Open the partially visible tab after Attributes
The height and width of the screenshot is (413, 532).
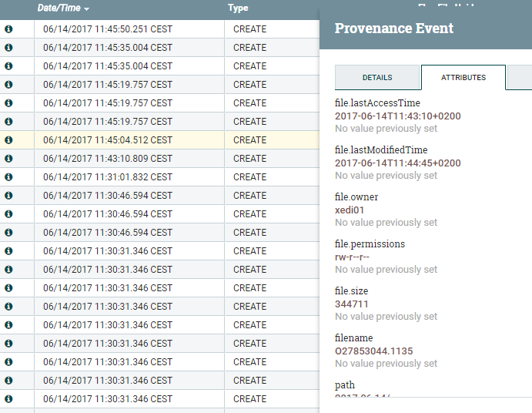click(520, 78)
